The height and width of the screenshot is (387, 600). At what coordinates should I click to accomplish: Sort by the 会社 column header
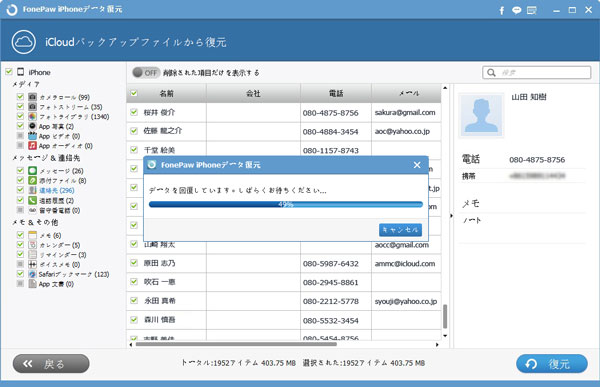point(253,93)
